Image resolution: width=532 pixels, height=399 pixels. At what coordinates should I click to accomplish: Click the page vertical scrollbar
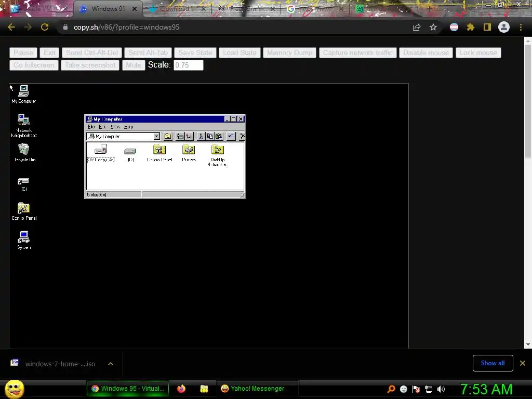pyautogui.click(x=528, y=102)
